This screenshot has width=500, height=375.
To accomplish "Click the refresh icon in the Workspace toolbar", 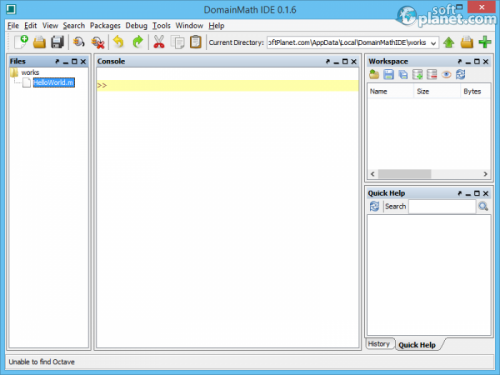I will point(461,74).
